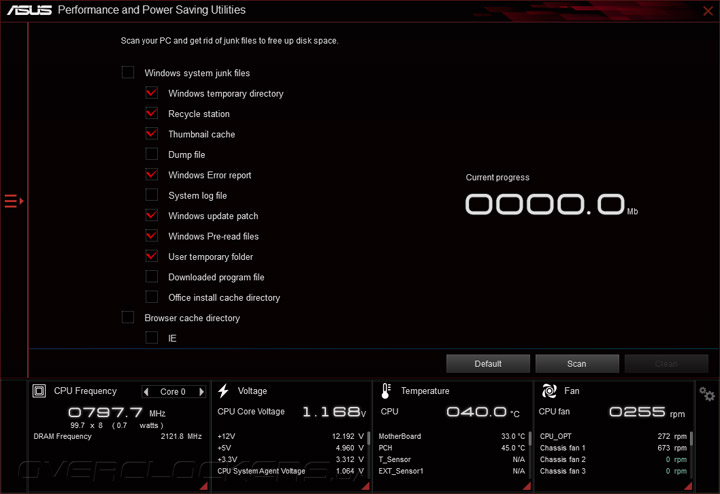The height and width of the screenshot is (494, 720).
Task: Uncheck Thumbnail cache checkbox
Action: click(x=152, y=134)
